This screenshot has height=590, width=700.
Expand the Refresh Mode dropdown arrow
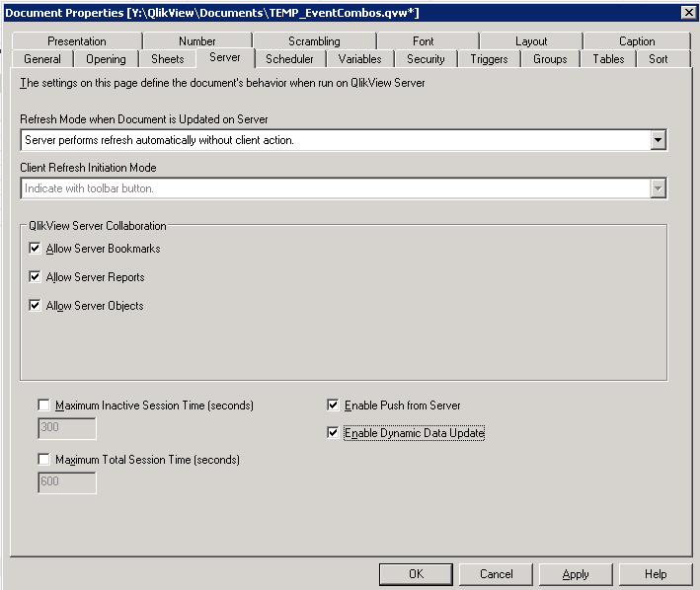click(658, 140)
